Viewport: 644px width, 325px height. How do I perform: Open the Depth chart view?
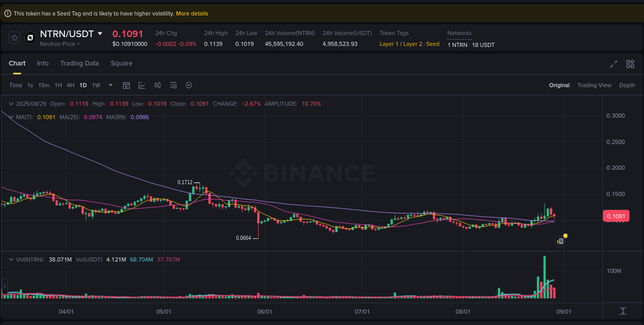[x=627, y=85]
